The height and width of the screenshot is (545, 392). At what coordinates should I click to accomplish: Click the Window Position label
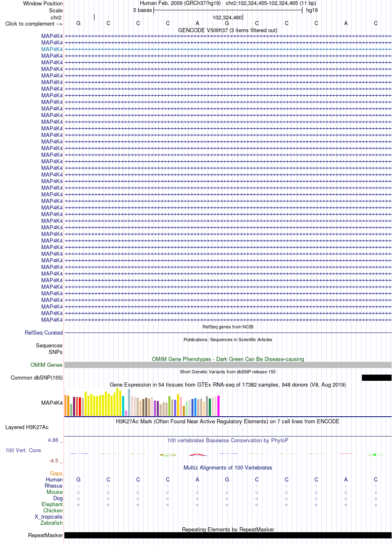pos(43,3)
